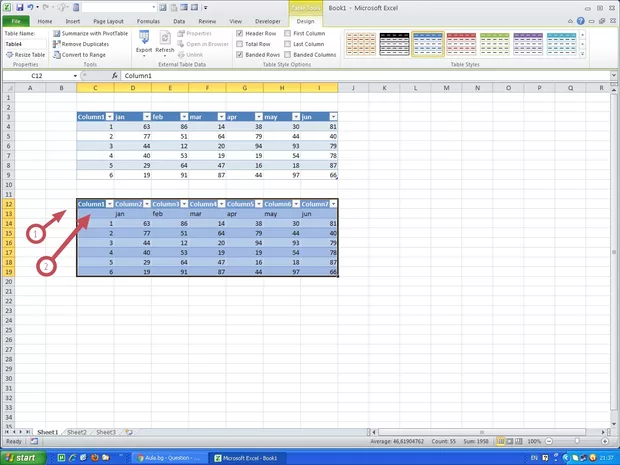Image resolution: width=620 pixels, height=465 pixels.
Task: Click the Refresh table data icon
Action: point(165,42)
